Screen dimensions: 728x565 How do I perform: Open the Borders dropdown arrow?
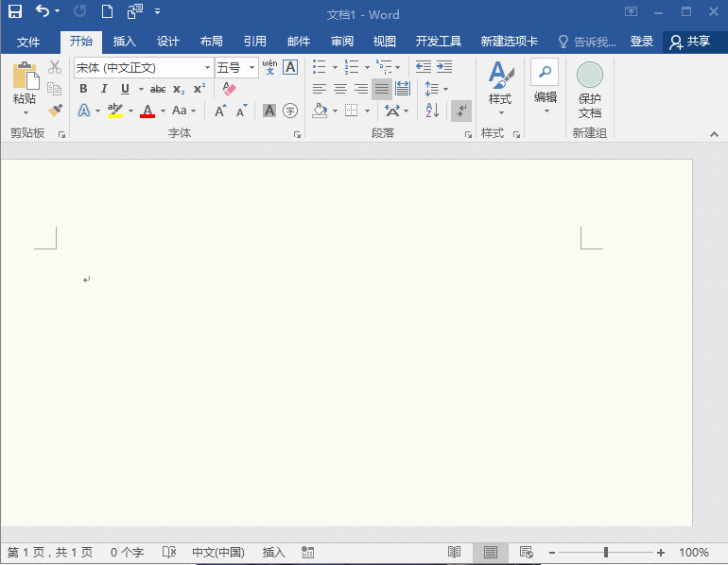click(367, 111)
